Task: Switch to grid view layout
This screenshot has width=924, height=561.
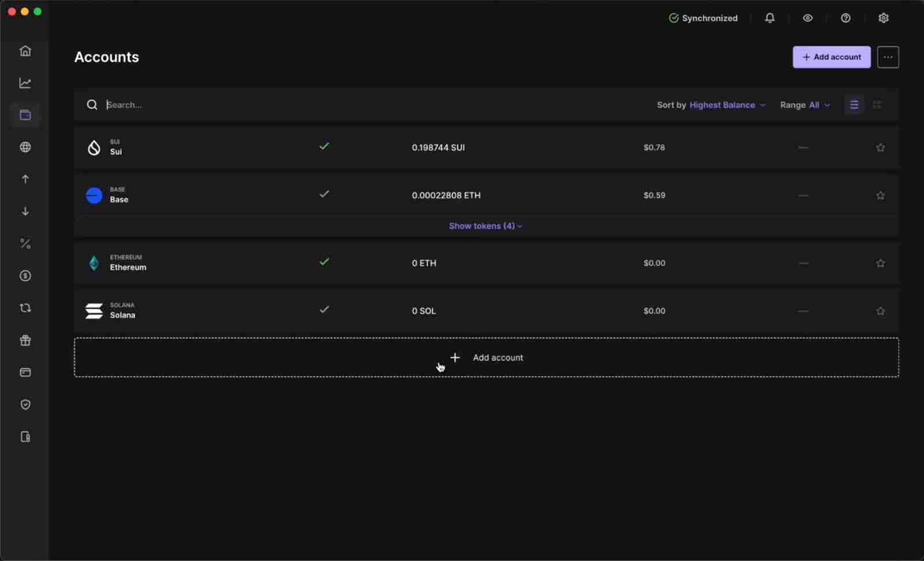Action: (877, 105)
